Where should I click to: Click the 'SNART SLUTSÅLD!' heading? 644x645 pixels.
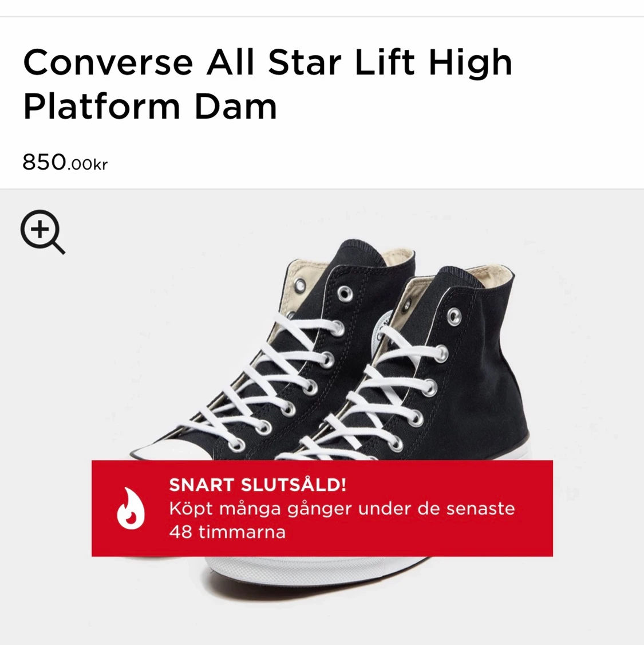258,485
